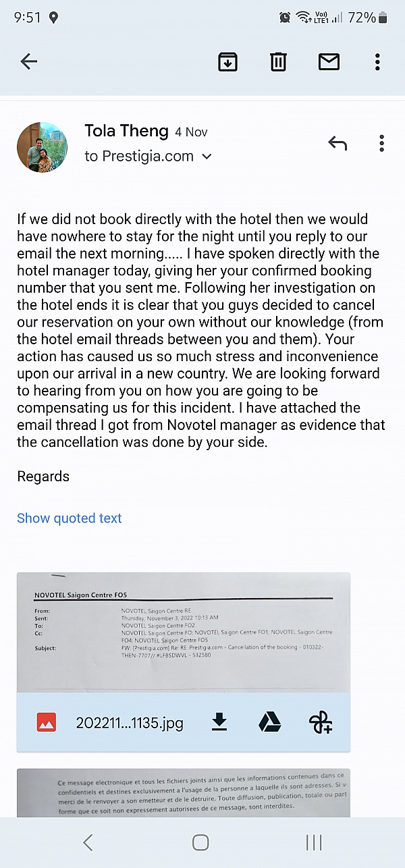Show quoted text
405x868 pixels.
70,518
